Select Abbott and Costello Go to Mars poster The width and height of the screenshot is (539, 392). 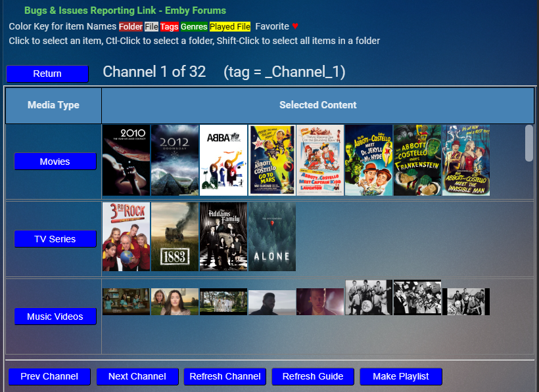(x=272, y=160)
